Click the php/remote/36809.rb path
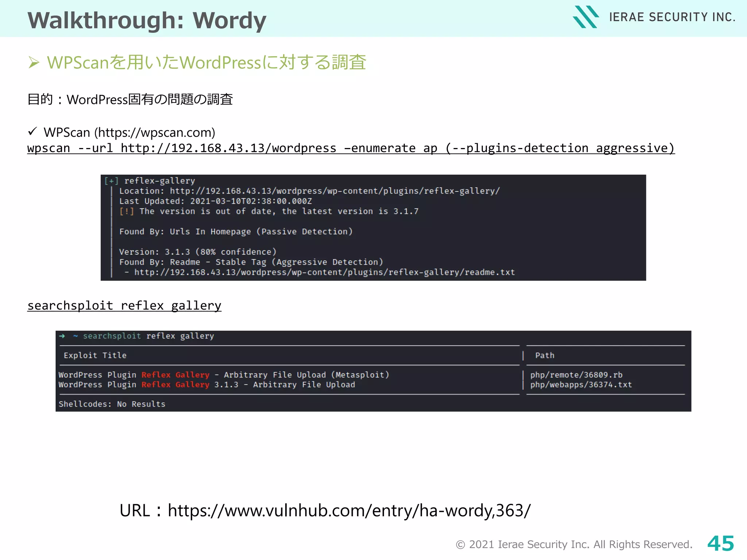This screenshot has height=560, width=747. coord(576,375)
